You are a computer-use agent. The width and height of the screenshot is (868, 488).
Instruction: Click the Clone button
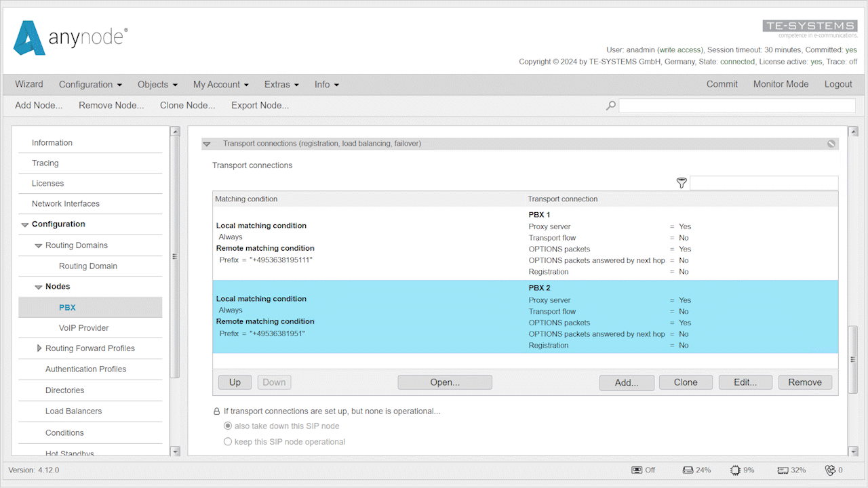pos(686,382)
